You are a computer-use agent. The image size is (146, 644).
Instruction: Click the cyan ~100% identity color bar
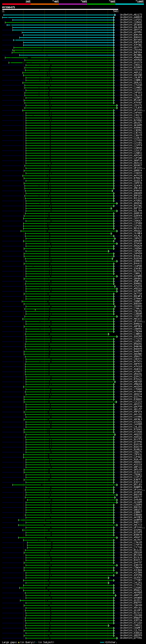click(x=130, y=4)
